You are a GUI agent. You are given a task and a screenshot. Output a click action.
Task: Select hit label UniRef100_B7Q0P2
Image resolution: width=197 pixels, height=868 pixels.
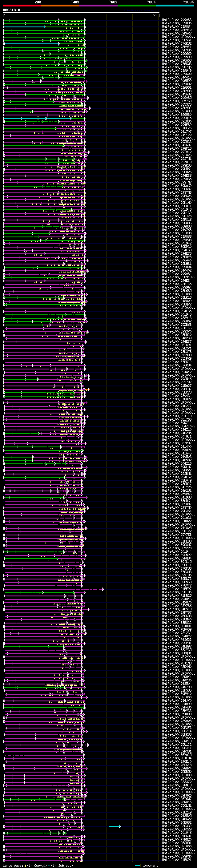pyautogui.click(x=177, y=399)
